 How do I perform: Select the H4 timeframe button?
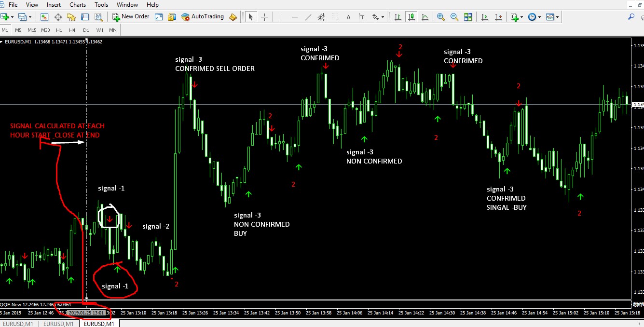click(72, 30)
